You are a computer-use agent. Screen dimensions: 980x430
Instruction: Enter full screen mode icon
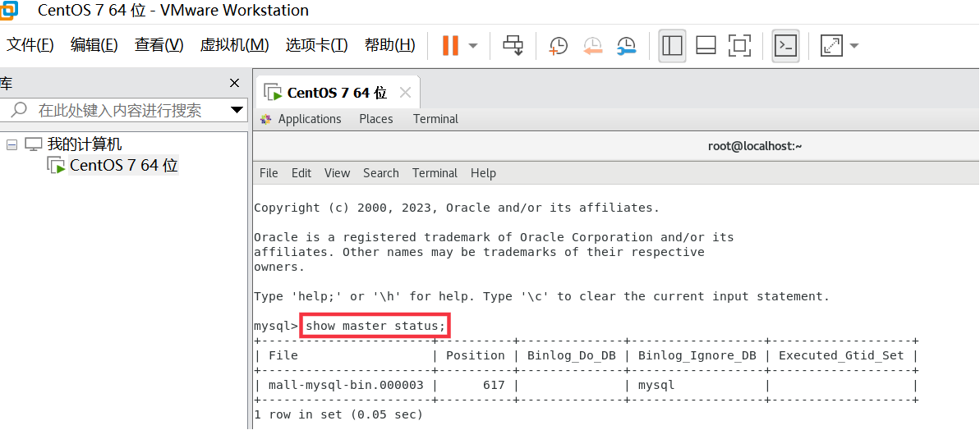point(739,46)
